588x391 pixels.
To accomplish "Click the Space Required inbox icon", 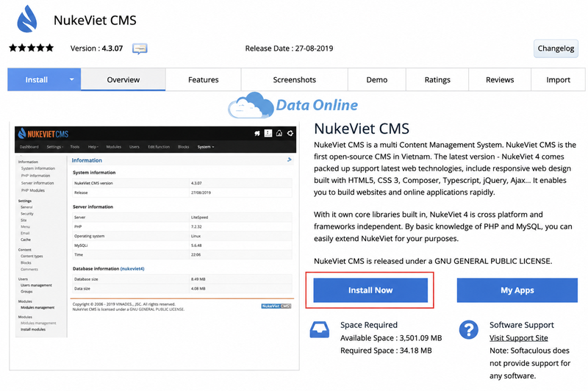I will pyautogui.click(x=320, y=329).
